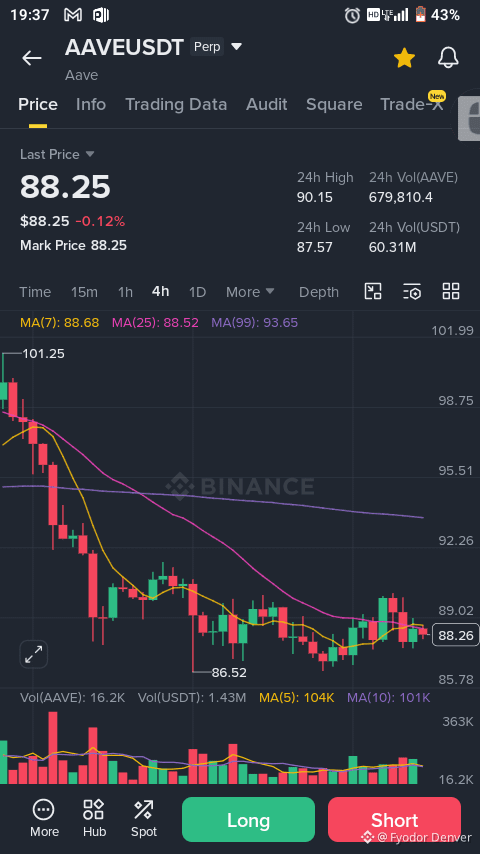Expand the More intervals dropdown
Image resolution: width=480 pixels, height=854 pixels.
click(x=250, y=292)
